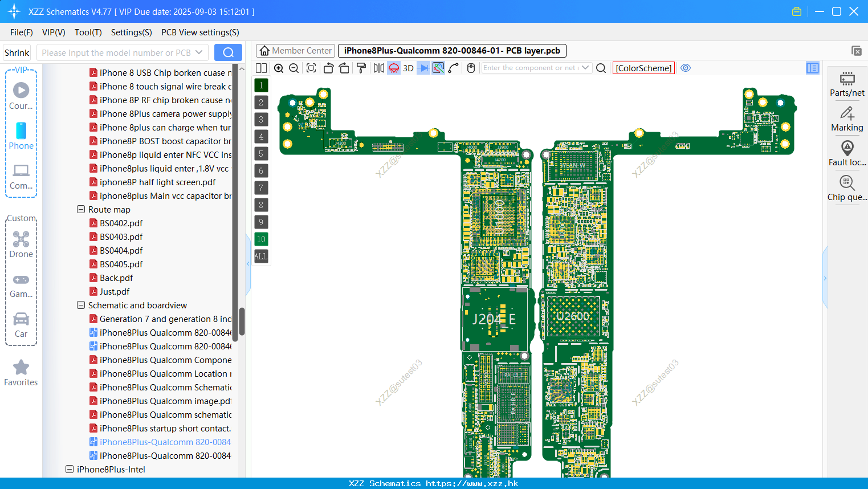Viewport: 868px width, 489px height.
Task: Open the ColorScheme option
Action: [x=643, y=68]
